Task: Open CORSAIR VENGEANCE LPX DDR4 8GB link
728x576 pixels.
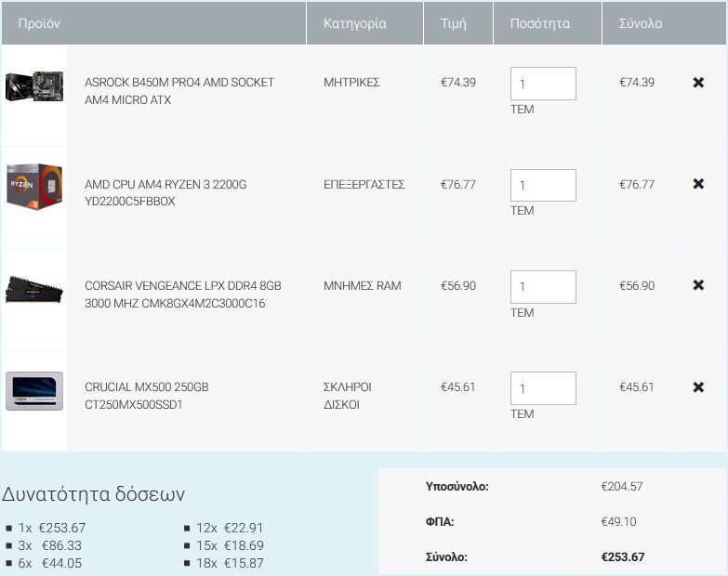Action: pos(183,294)
